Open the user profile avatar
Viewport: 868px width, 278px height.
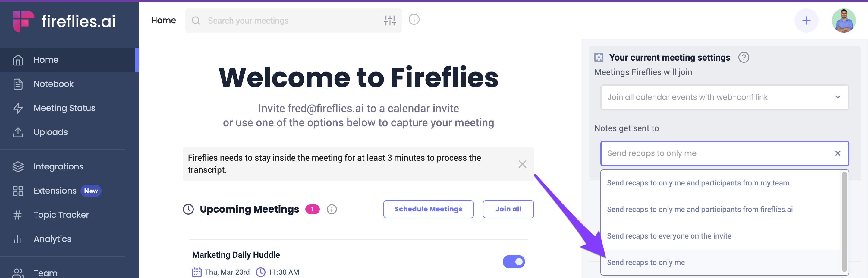click(x=843, y=21)
